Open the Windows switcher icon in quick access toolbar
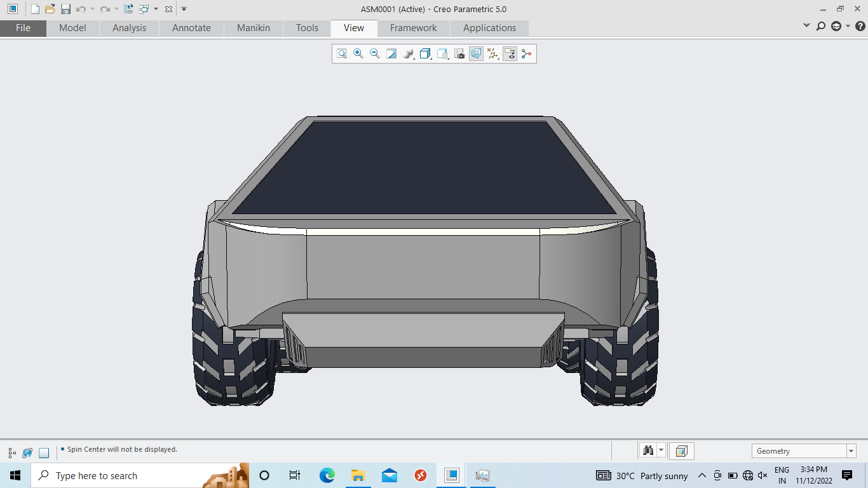This screenshot has width=868, height=488. pyautogui.click(x=144, y=9)
